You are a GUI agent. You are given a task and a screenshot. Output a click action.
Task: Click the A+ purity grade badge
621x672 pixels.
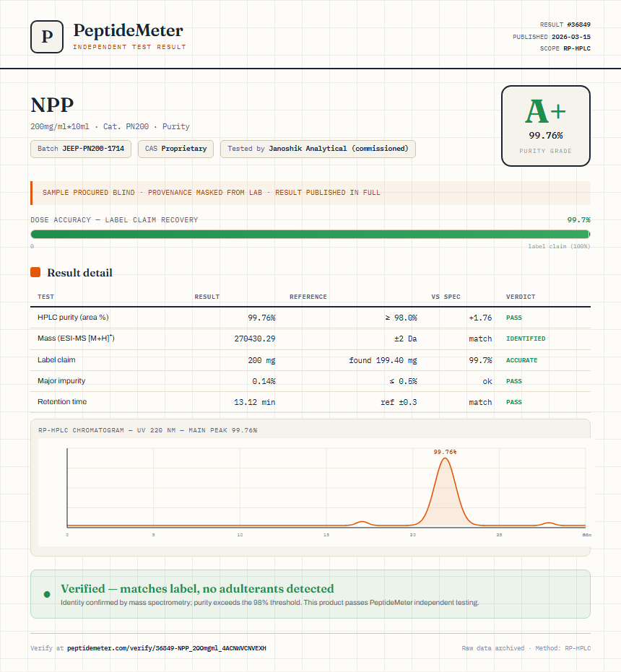point(545,126)
